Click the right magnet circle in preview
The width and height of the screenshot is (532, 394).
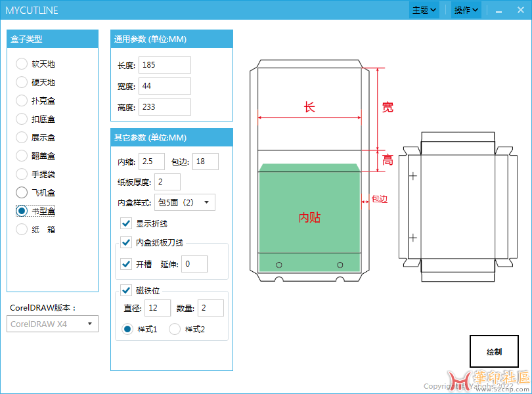coord(340,265)
